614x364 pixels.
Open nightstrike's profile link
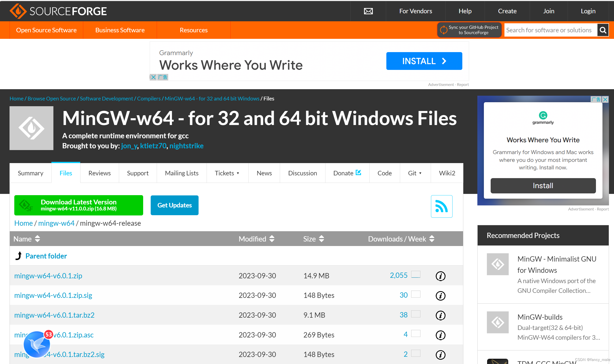tap(187, 146)
